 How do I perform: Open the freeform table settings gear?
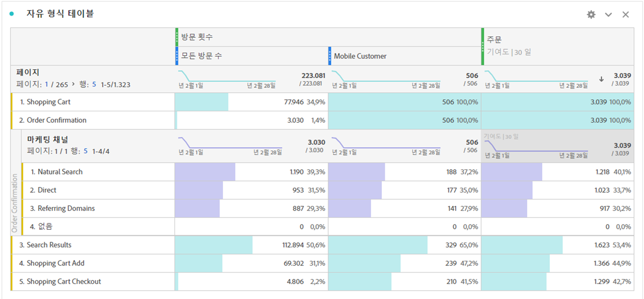coord(591,15)
